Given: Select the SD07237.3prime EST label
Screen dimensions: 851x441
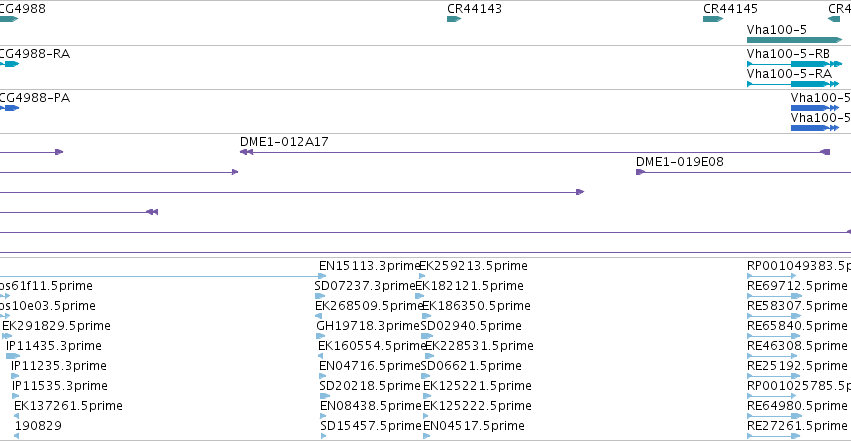Looking at the screenshot, I should coord(365,286).
